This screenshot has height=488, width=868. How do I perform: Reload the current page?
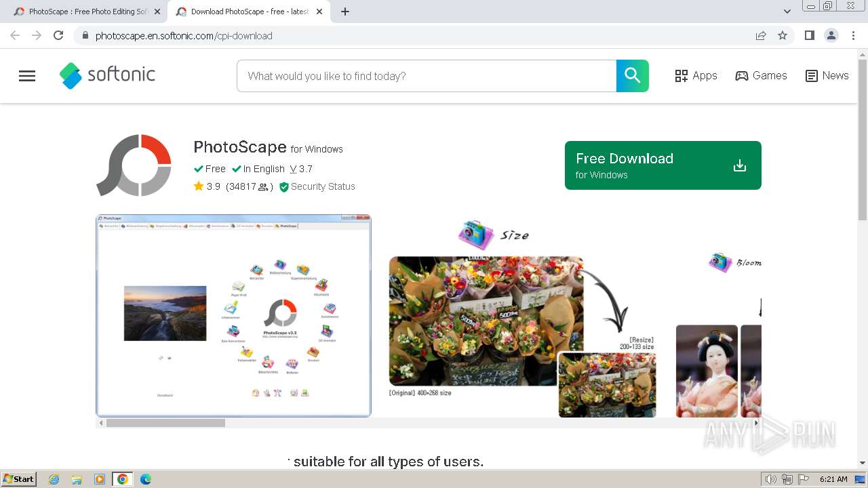(x=58, y=35)
